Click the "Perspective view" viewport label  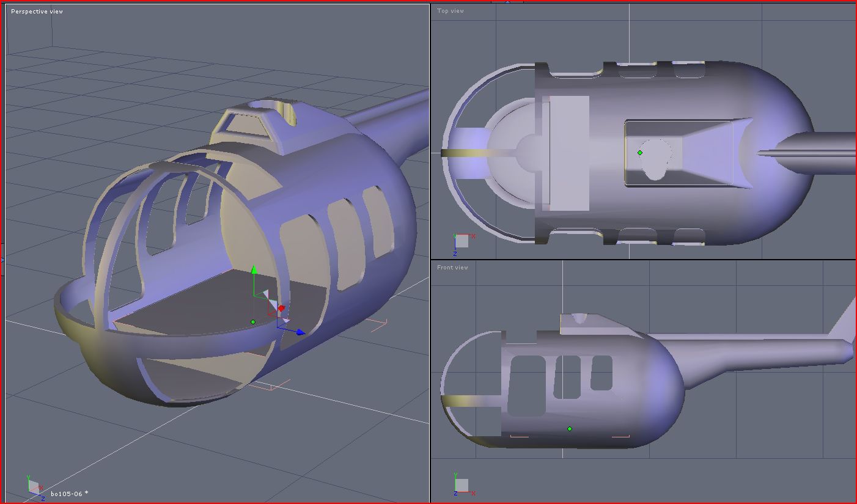pos(37,11)
